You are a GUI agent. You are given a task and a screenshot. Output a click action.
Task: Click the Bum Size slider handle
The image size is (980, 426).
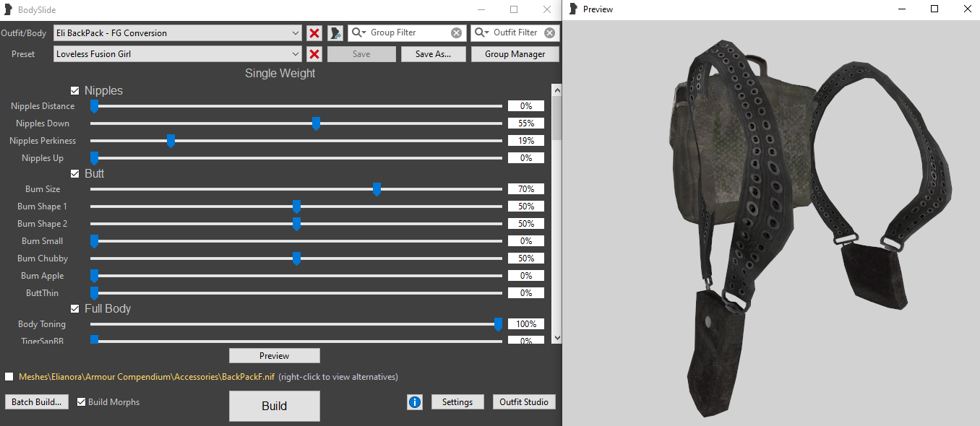[377, 190]
